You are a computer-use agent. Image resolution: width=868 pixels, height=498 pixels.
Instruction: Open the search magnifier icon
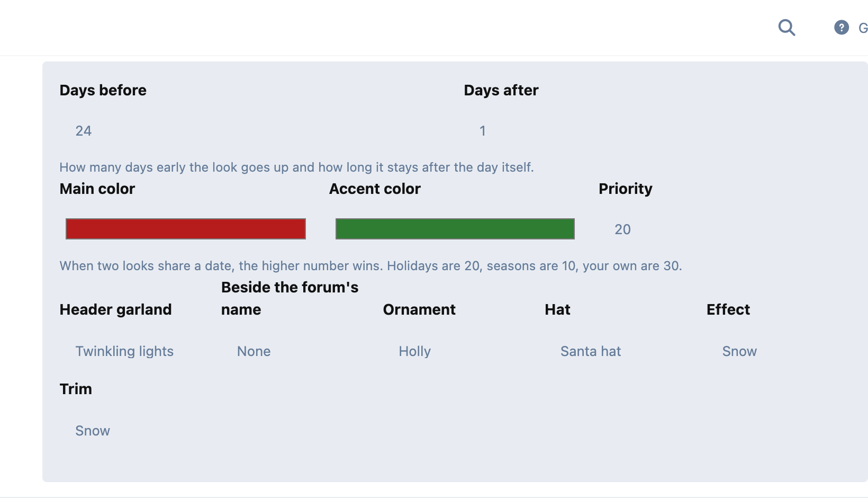pyautogui.click(x=786, y=28)
